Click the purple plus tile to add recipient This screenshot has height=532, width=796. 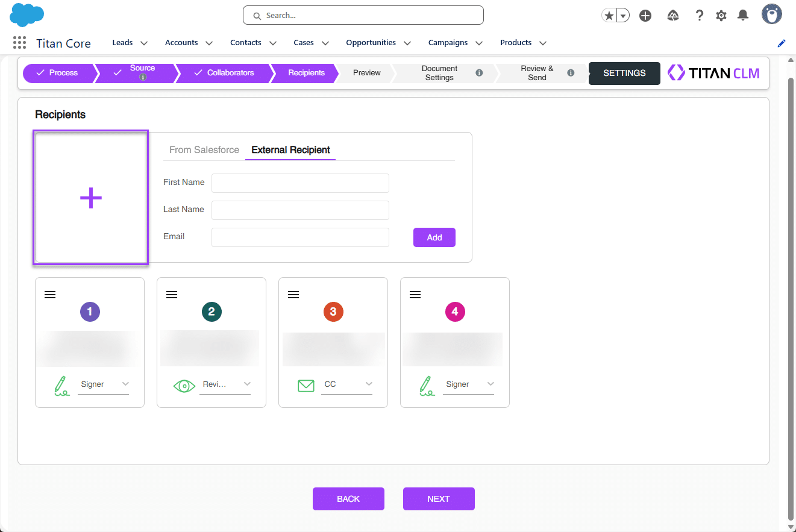click(x=90, y=197)
